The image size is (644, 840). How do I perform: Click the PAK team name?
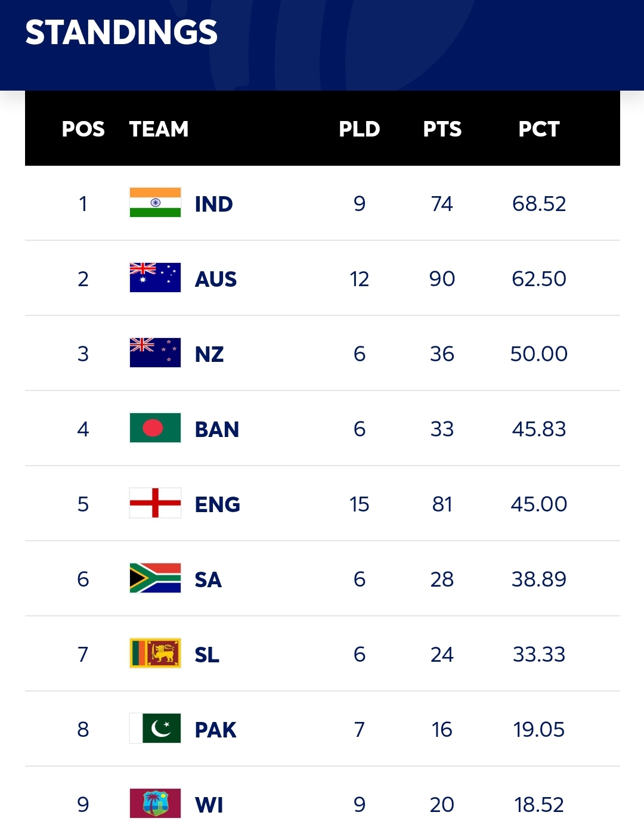tap(216, 730)
